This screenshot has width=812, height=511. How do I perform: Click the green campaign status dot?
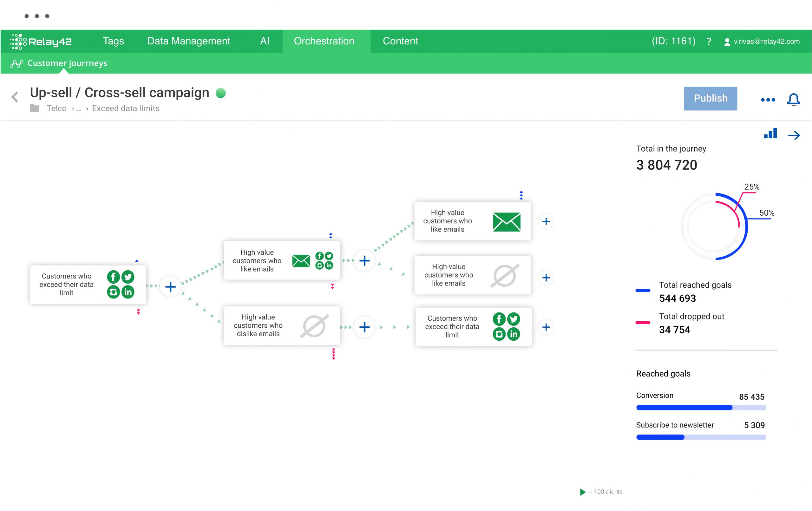(220, 93)
